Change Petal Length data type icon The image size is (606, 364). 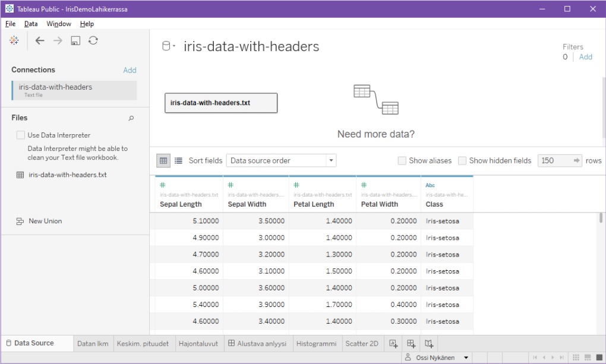296,185
